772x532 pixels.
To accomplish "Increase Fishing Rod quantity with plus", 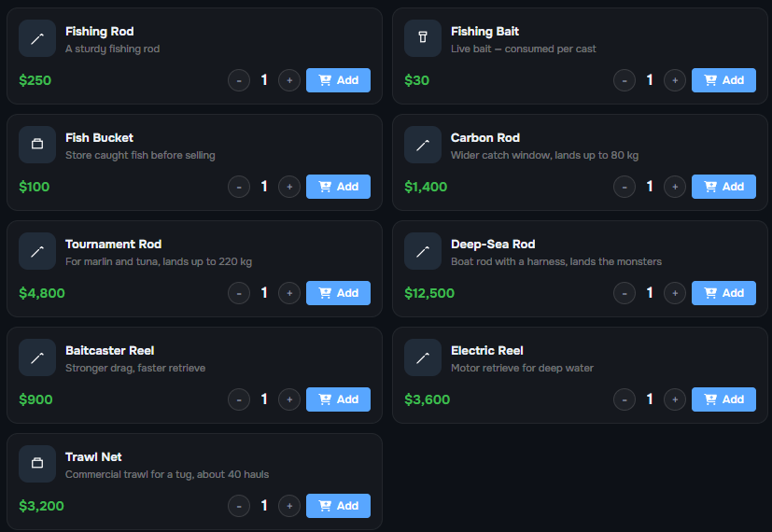I will [289, 80].
